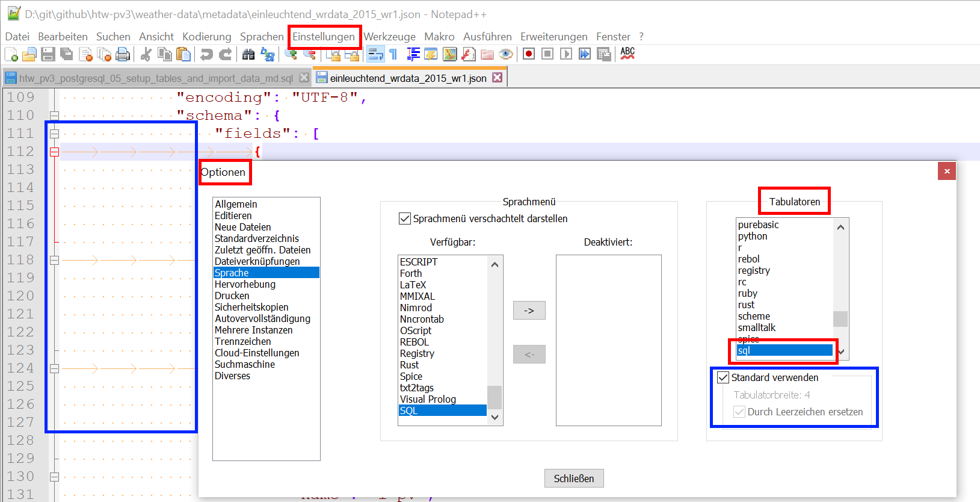Collapse the fold marker at line 118
This screenshot has width=980, height=502.
coord(54,260)
